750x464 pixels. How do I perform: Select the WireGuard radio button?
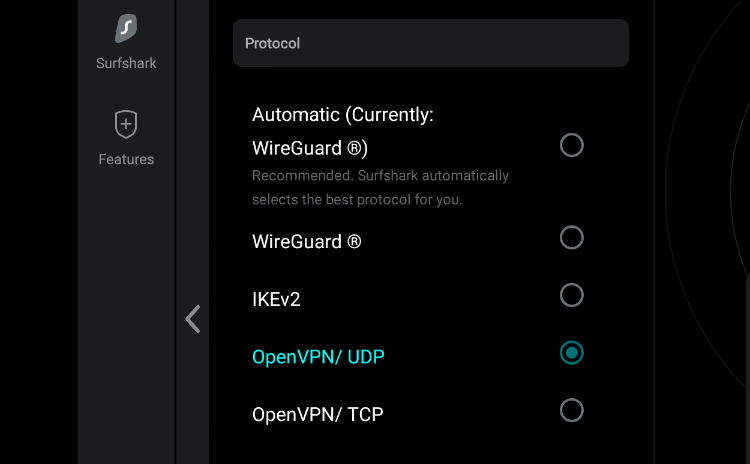click(x=571, y=238)
